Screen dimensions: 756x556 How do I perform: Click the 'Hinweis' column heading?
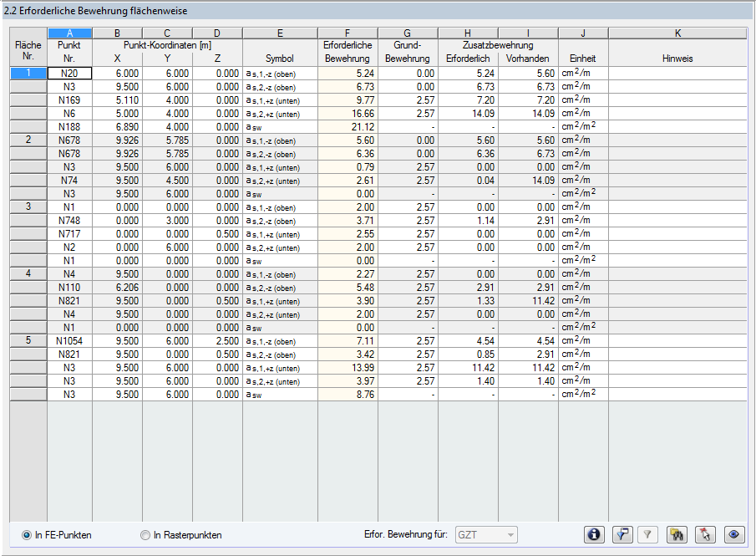click(x=677, y=59)
